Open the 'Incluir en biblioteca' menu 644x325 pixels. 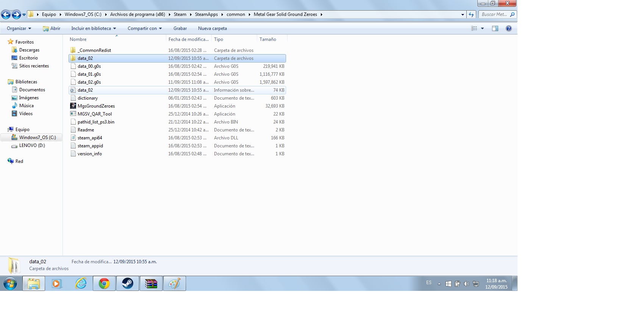94,28
